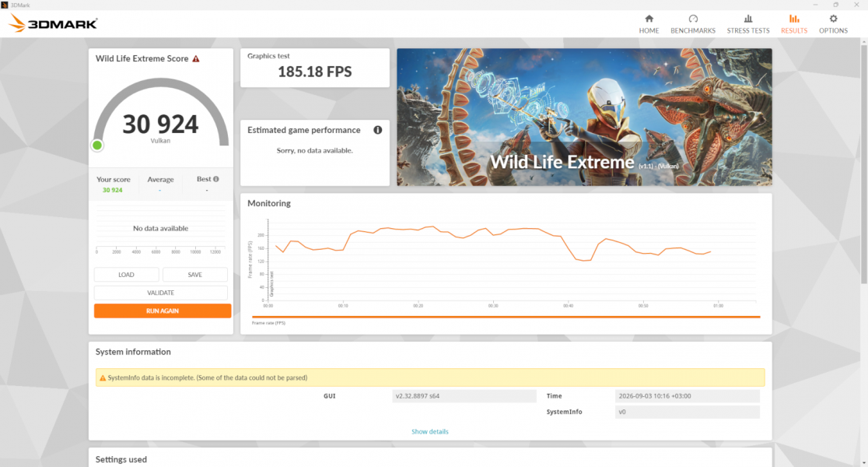Image resolution: width=868 pixels, height=467 pixels.
Task: Open the Benchmarks gauge icon
Action: [x=692, y=19]
